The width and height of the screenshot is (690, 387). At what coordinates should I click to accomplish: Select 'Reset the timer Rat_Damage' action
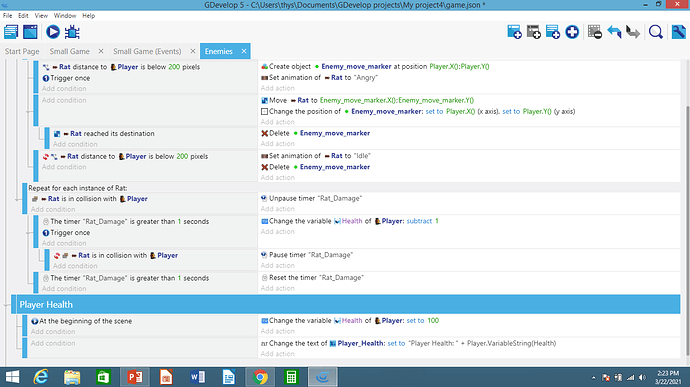[312, 278]
